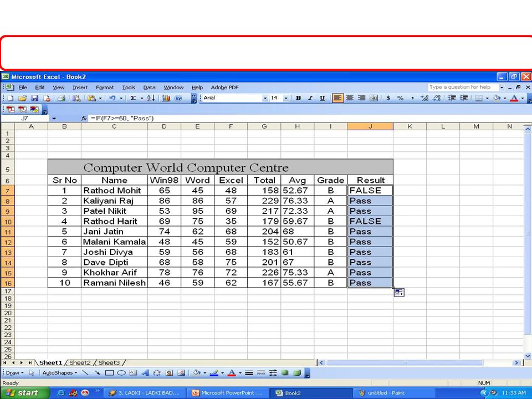The image size is (532, 399).
Task: Sort ascending with the A-Z icon
Action: coord(151,98)
